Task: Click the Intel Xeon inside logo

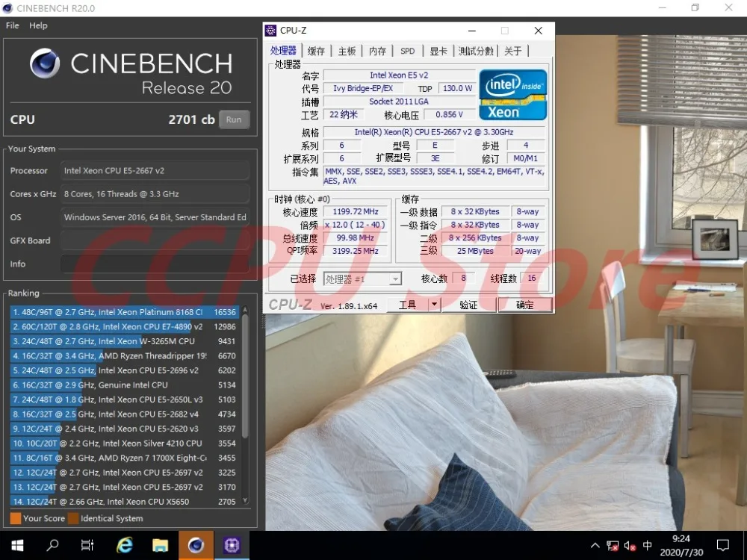Action: 512,94
